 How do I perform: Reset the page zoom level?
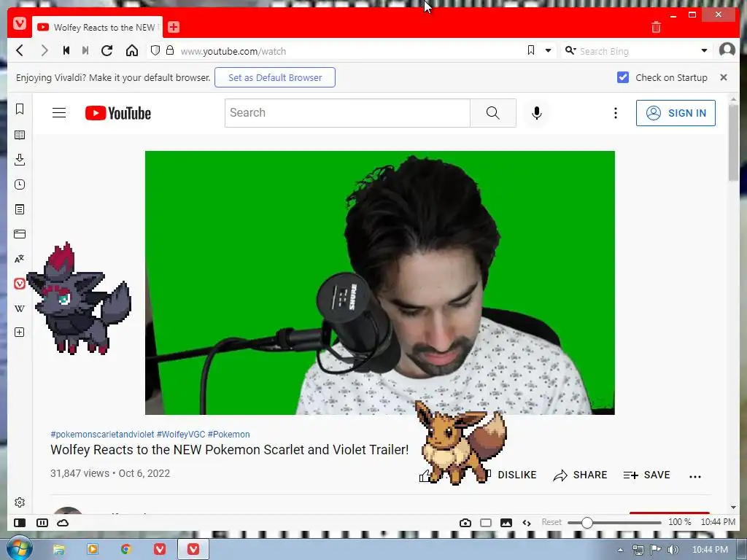click(x=551, y=522)
